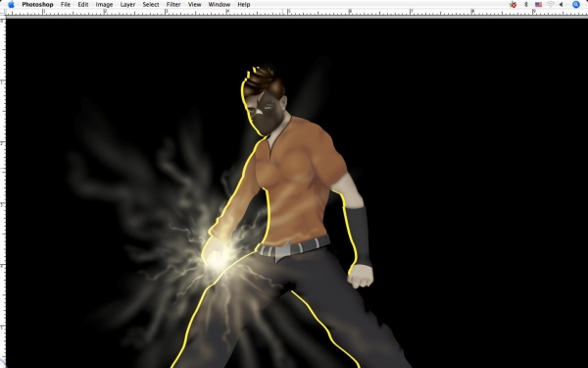Screen dimensions: 588x368
Task: Open the Apple menu
Action: (11, 5)
